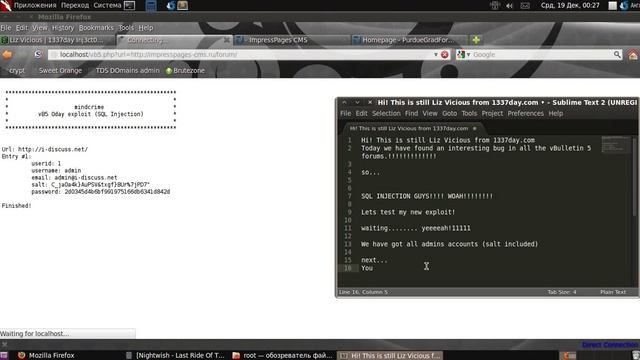640x360 pixels.
Task: Open the Sweet Orange bookmark
Action: 60,71
